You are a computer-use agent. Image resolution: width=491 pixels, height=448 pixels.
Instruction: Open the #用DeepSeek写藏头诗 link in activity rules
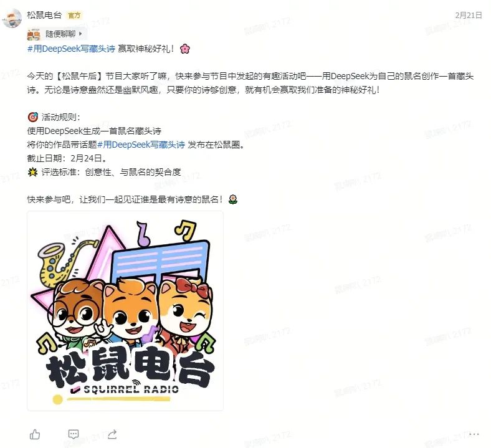click(x=141, y=145)
